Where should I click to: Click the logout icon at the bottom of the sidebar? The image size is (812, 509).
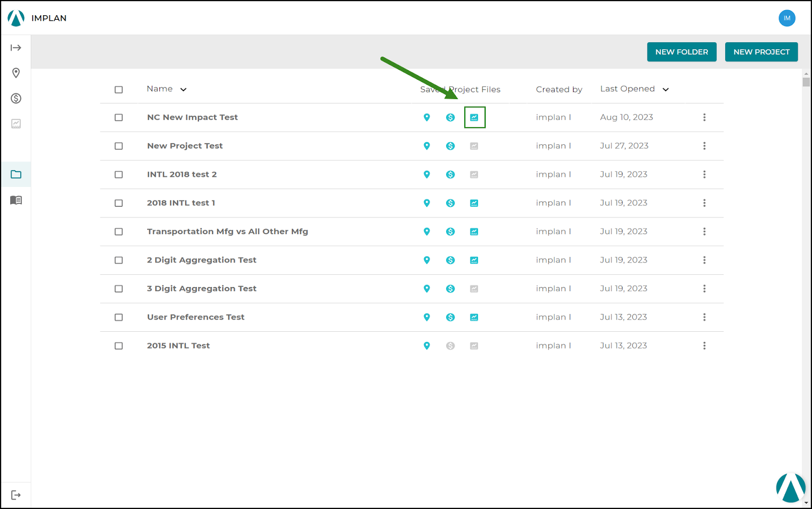[x=16, y=494]
